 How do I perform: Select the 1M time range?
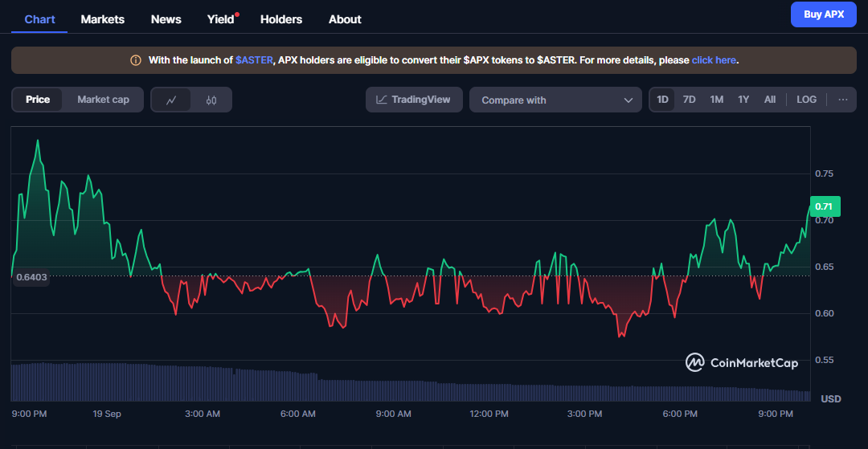click(716, 100)
